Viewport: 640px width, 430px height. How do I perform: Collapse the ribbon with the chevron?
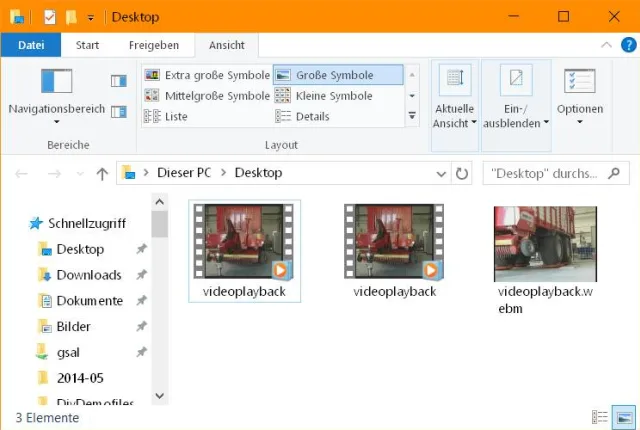click(606, 45)
